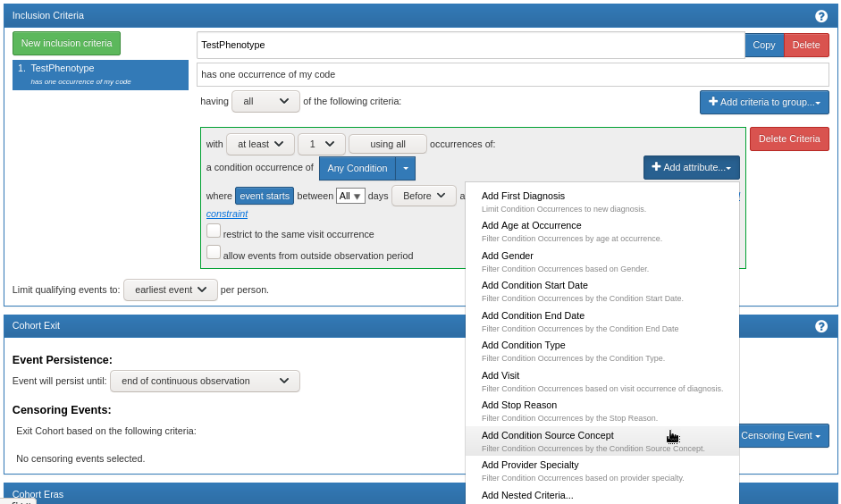Click the constraint link

point(227,214)
